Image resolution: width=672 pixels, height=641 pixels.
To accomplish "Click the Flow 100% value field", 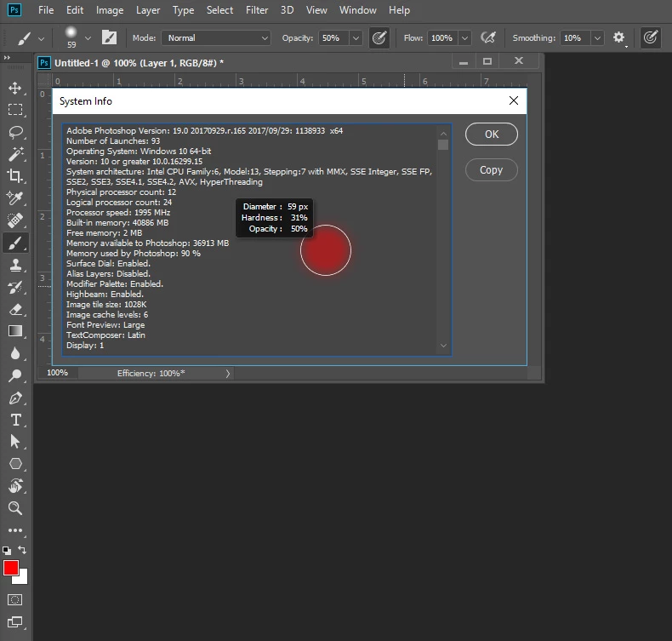I will [442, 37].
